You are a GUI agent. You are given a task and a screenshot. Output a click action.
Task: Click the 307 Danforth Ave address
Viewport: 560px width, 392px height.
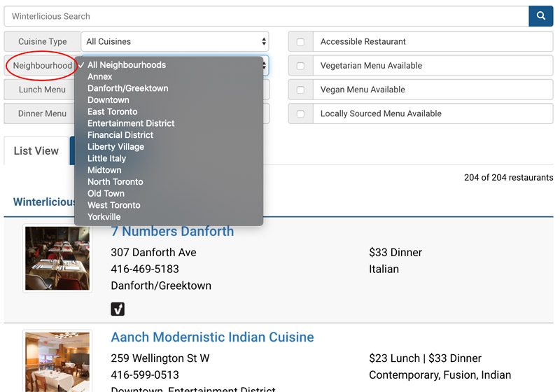[153, 253]
